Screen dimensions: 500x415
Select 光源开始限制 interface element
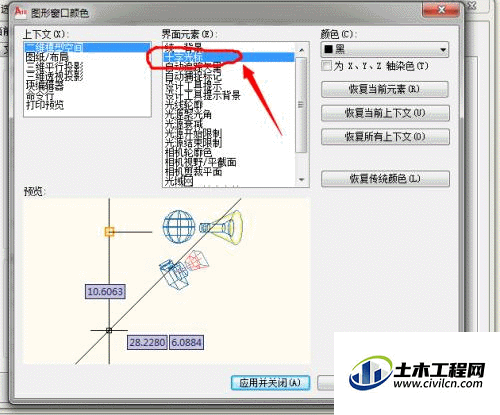[229, 134]
